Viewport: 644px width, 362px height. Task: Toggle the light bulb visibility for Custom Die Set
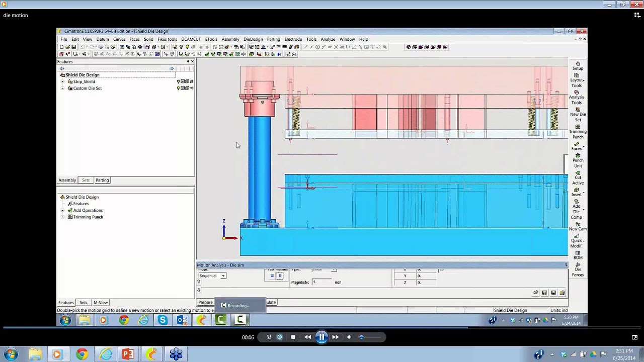[x=178, y=88]
